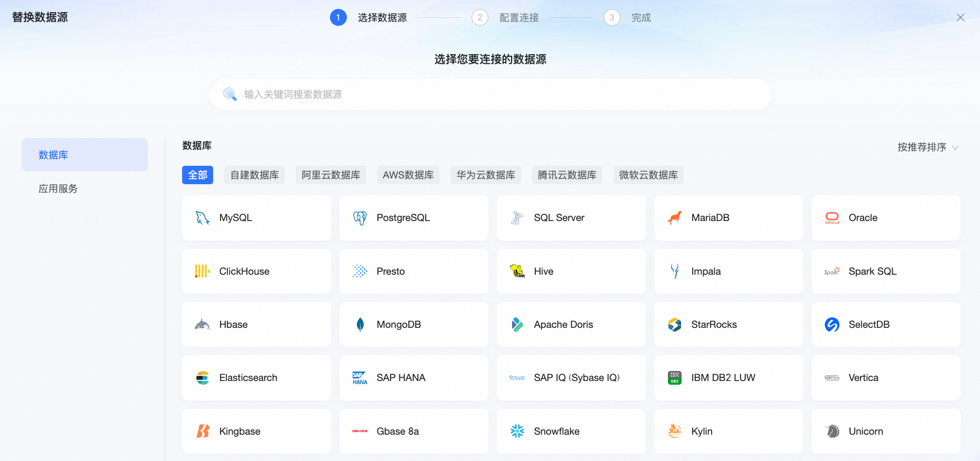The width and height of the screenshot is (980, 461).
Task: Click the orange Kingbase logo icon
Action: [x=203, y=432]
